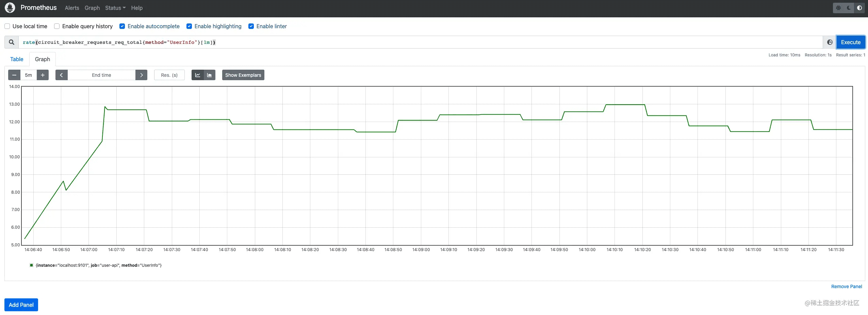Image resolution: width=868 pixels, height=315 pixels.
Task: Expand the Status dropdown menu
Action: pos(115,8)
